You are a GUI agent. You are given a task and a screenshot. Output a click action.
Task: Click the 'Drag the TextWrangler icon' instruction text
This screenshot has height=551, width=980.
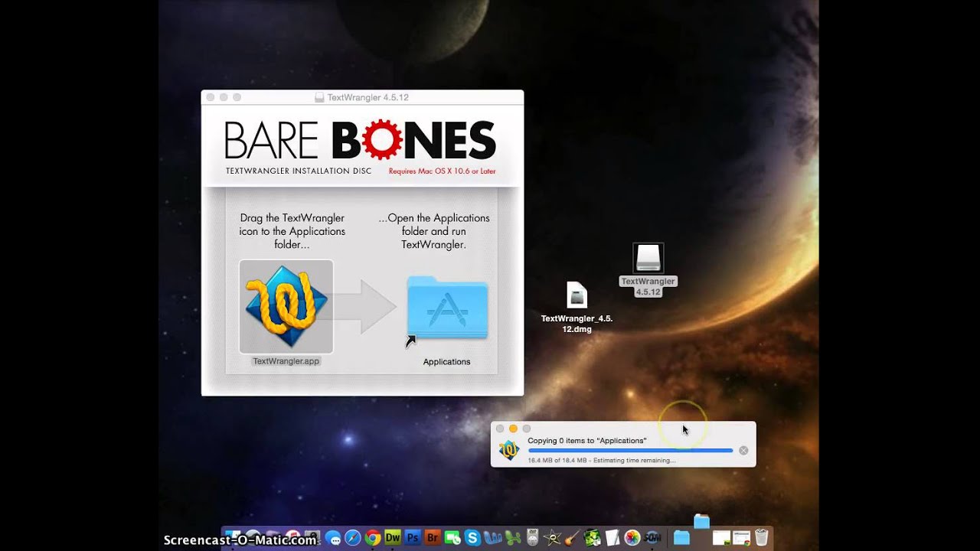click(292, 231)
